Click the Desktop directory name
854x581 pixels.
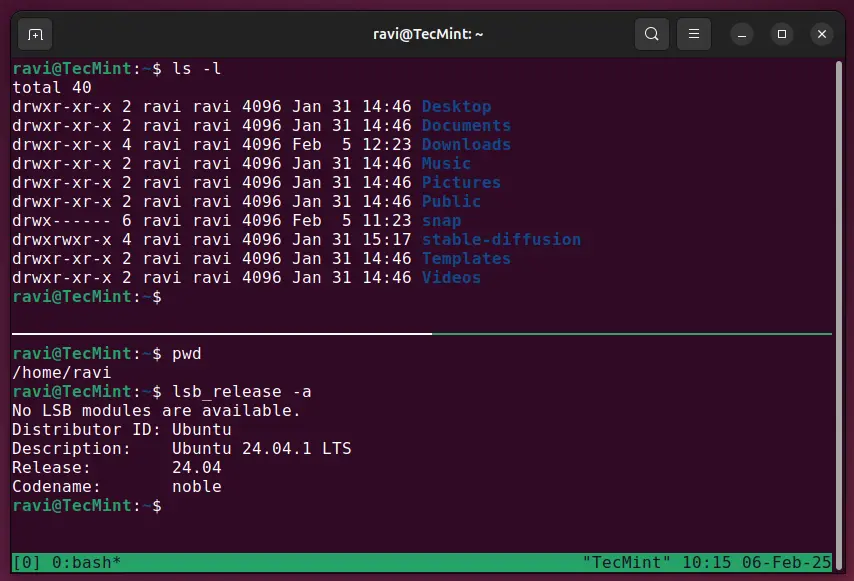[456, 107]
